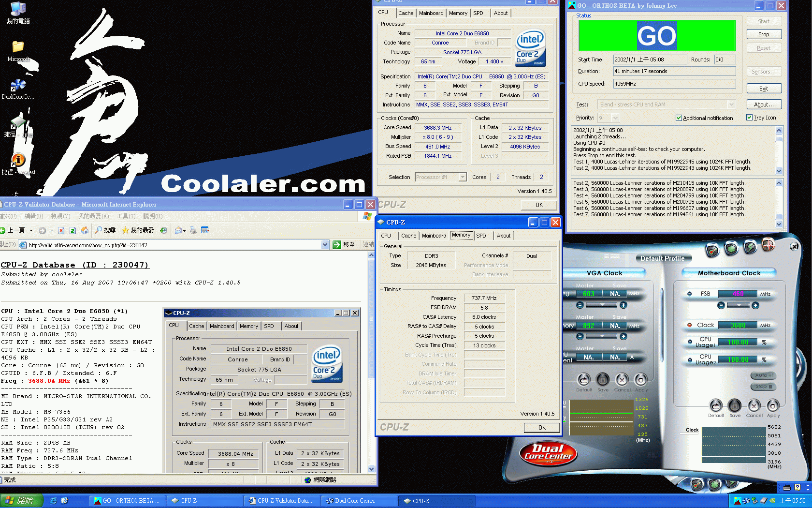Open the 工具(T) menu in Internet Explorer
812x508 pixels.
[x=126, y=216]
